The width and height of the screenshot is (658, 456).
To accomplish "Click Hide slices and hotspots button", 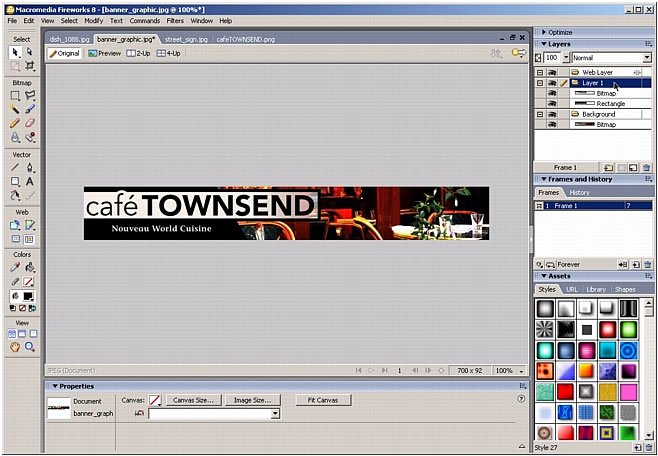I will coord(16,239).
